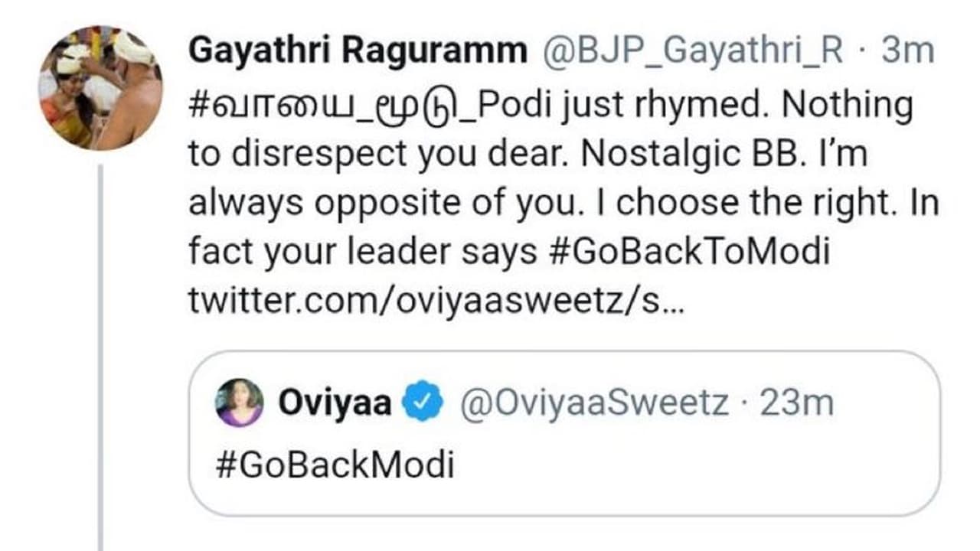Open the @OviyaaSweetz handle
980x551 pixels.
pos(594,403)
